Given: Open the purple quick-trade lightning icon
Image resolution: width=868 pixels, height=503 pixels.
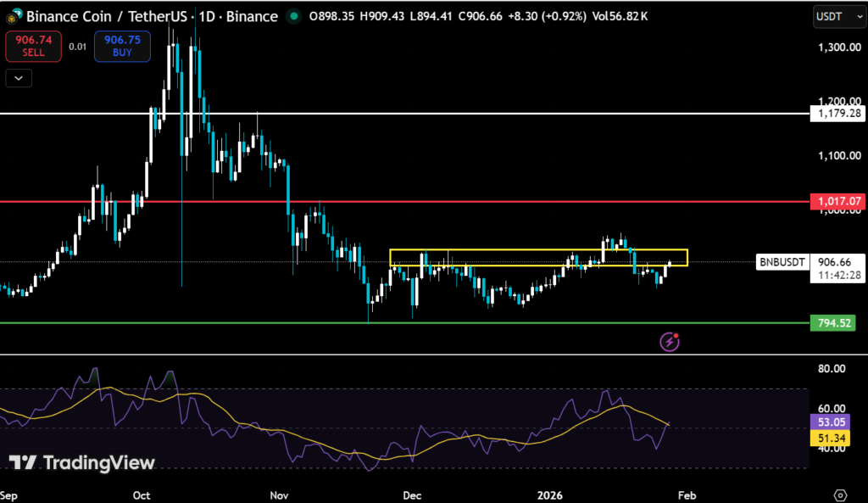Looking at the screenshot, I should tap(669, 342).
